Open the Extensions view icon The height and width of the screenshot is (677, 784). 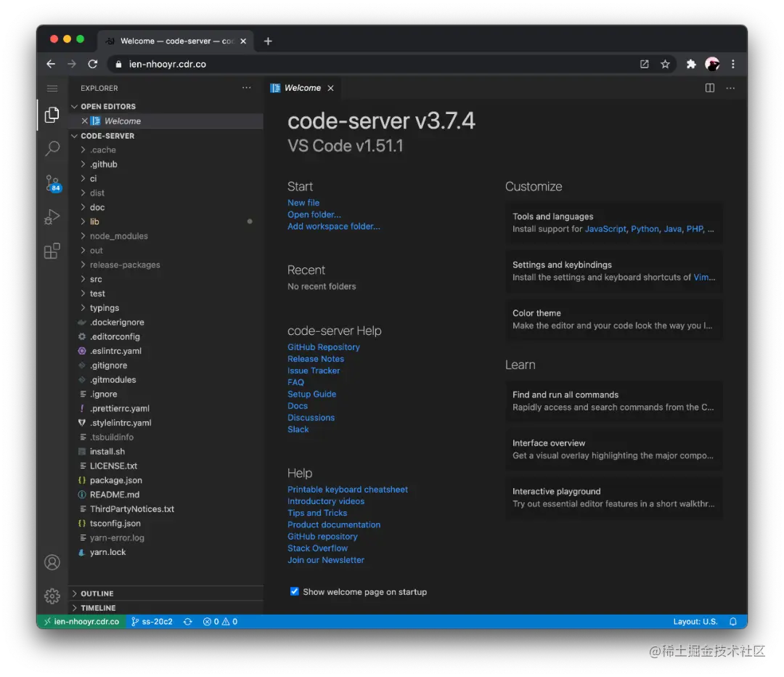(52, 251)
